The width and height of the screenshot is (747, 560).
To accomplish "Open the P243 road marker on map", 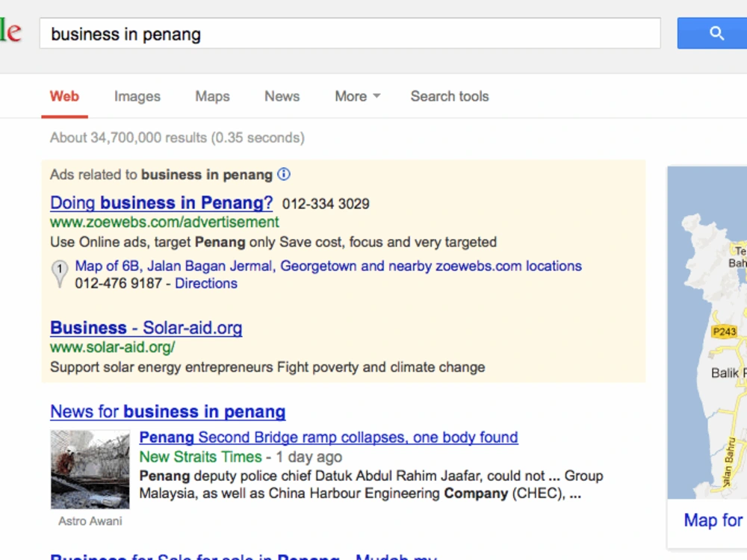I will click(724, 332).
